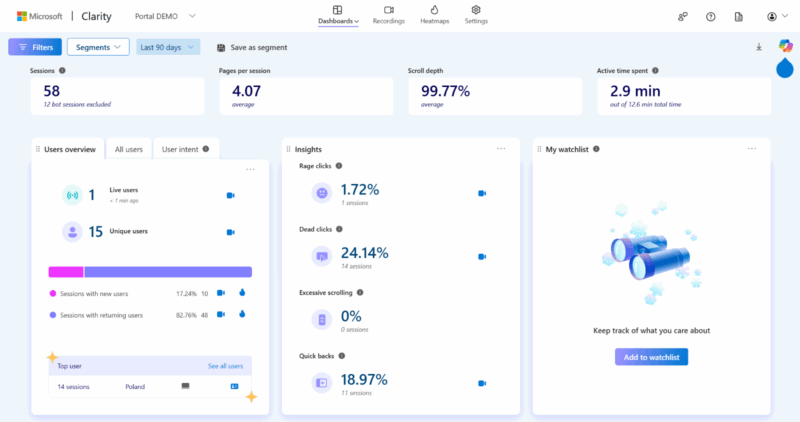Click the Copilot icon
This screenshot has width=800, height=422.
(785, 46)
